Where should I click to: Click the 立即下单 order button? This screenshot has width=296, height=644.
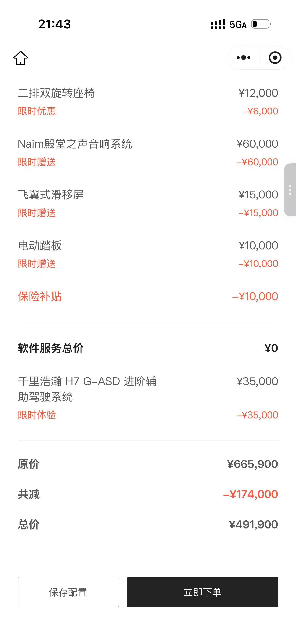pos(202,592)
